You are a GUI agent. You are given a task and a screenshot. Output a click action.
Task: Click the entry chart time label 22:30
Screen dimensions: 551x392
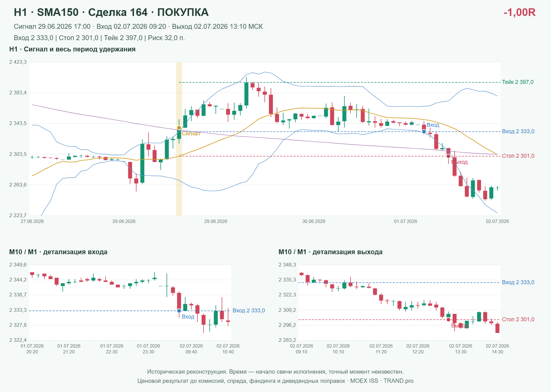112,352
